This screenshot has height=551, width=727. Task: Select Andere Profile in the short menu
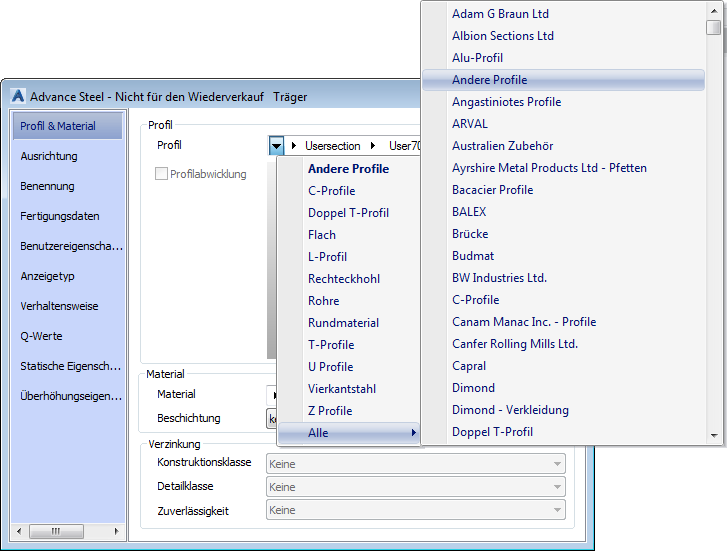349,168
